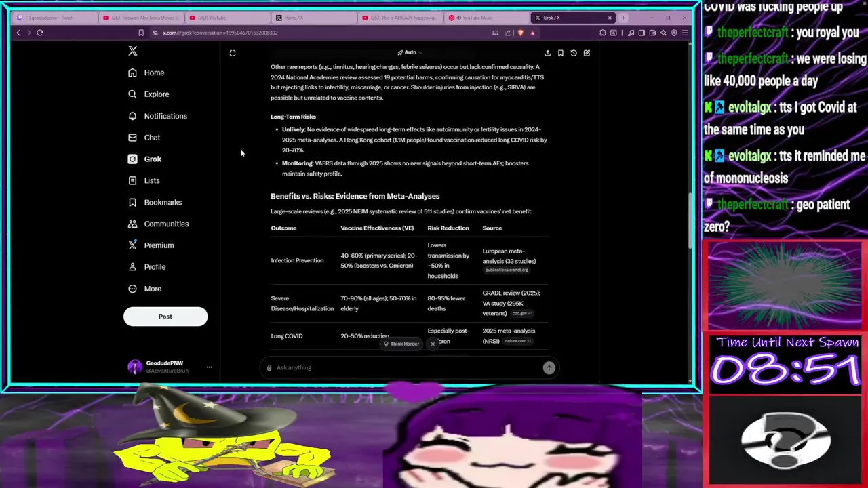Click the browser reload icon

[40, 33]
